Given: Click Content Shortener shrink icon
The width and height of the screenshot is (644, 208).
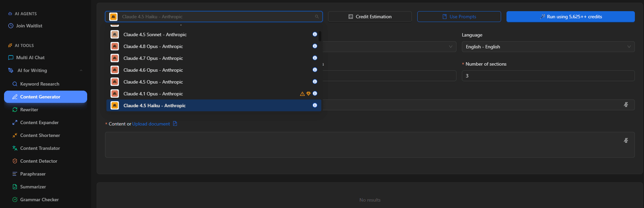Looking at the screenshot, I should 15,135.
